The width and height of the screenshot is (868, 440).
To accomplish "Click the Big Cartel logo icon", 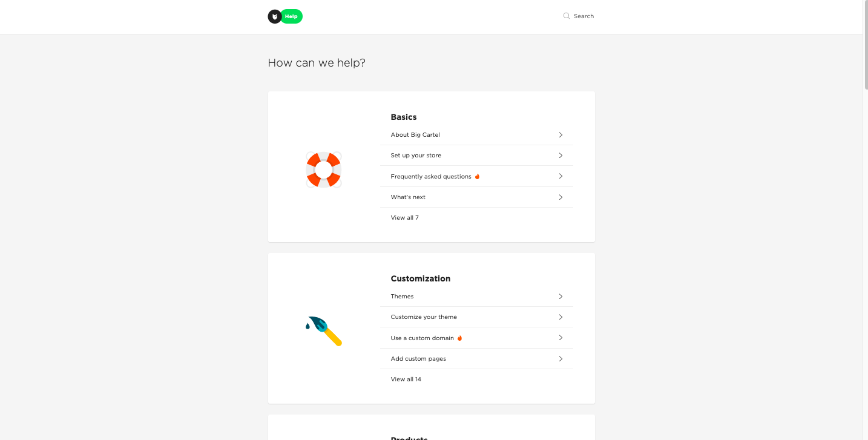I will coord(275,16).
